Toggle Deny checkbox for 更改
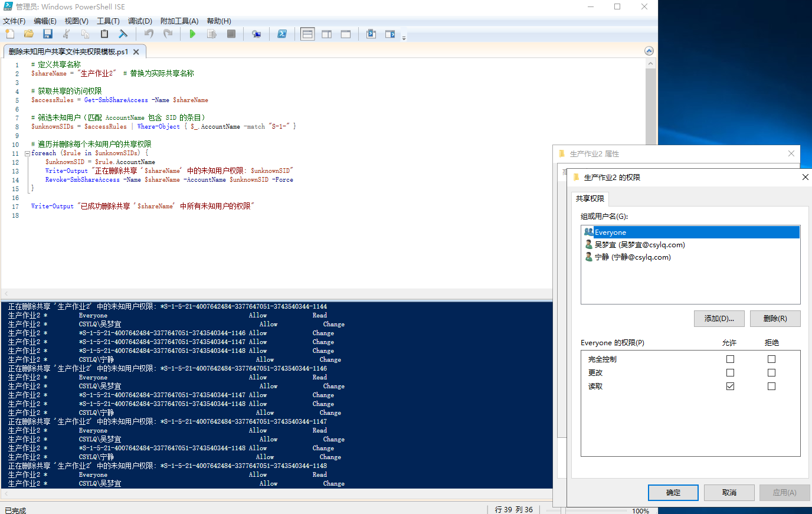Viewport: 812px width, 514px height. click(x=771, y=372)
